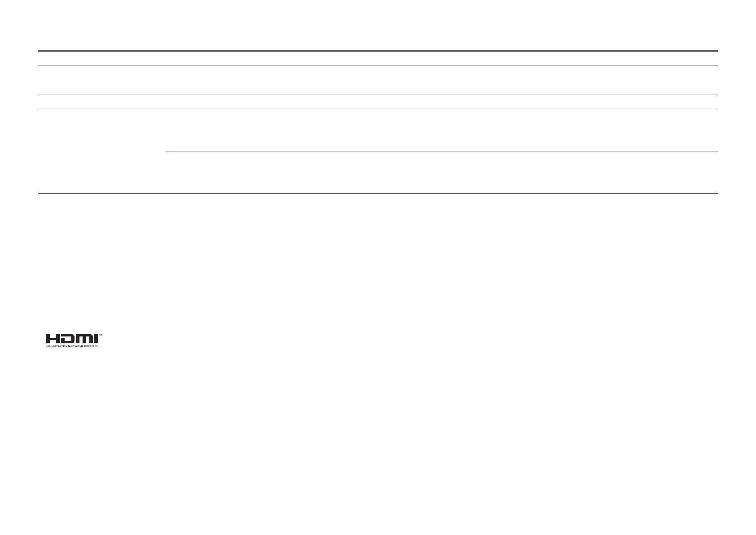Screen dimensions: 756x535
Task: Click the thick top border of table
Action: 378,51
